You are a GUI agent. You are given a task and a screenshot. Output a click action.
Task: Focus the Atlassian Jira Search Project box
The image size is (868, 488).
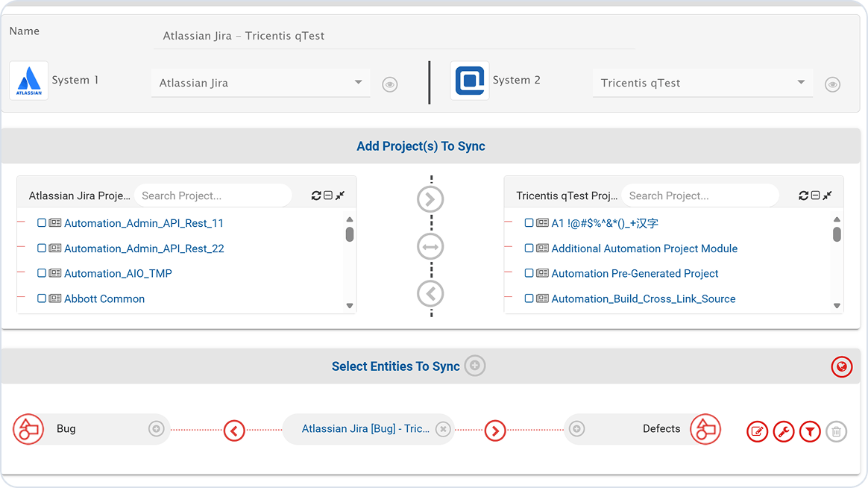click(x=213, y=195)
